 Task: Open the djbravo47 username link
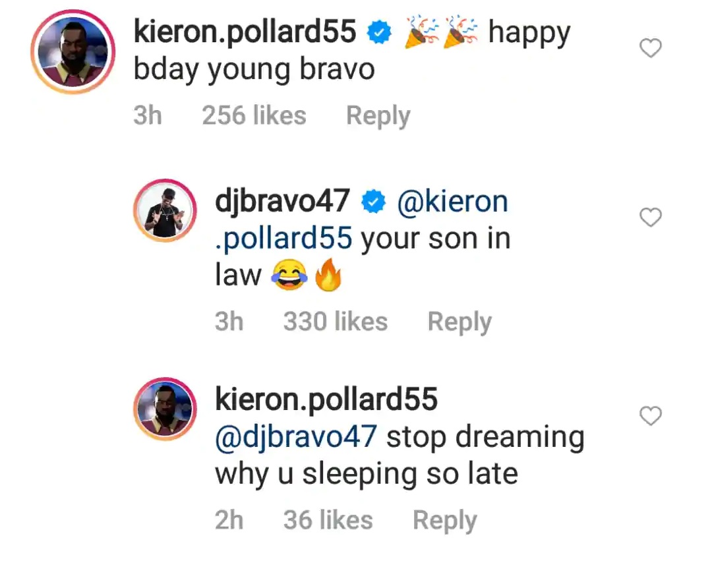click(282, 202)
